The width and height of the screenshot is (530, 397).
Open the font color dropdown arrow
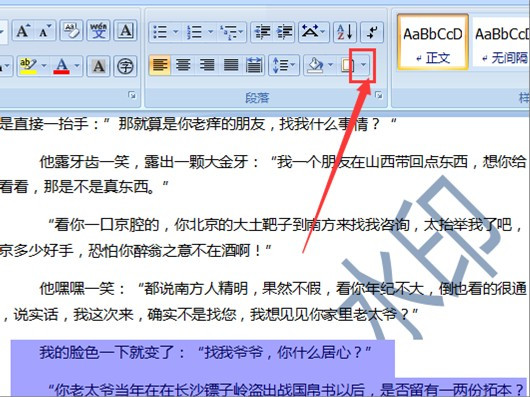[77, 65]
